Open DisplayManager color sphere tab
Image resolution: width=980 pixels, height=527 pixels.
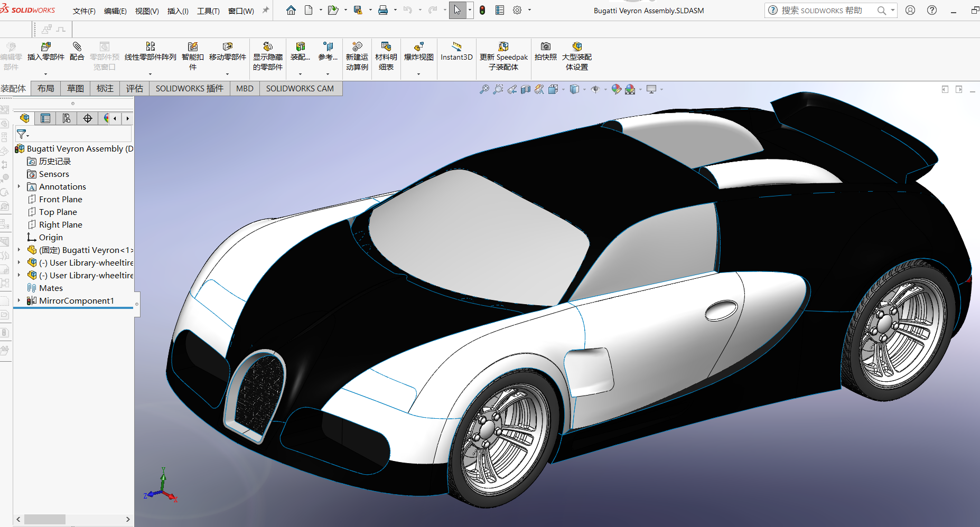(107, 118)
